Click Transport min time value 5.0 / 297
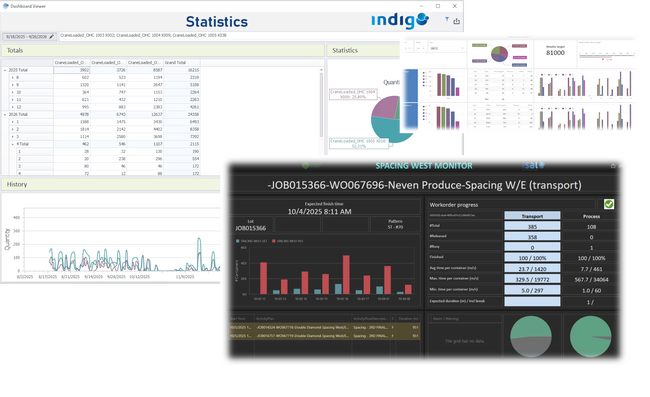This screenshot has width=650, height=397. [x=532, y=290]
